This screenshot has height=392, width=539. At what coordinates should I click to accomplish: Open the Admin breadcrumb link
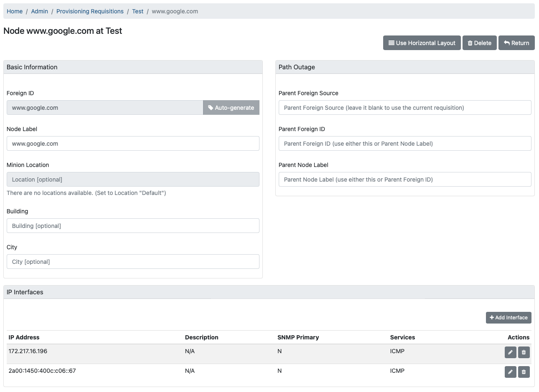pos(40,11)
